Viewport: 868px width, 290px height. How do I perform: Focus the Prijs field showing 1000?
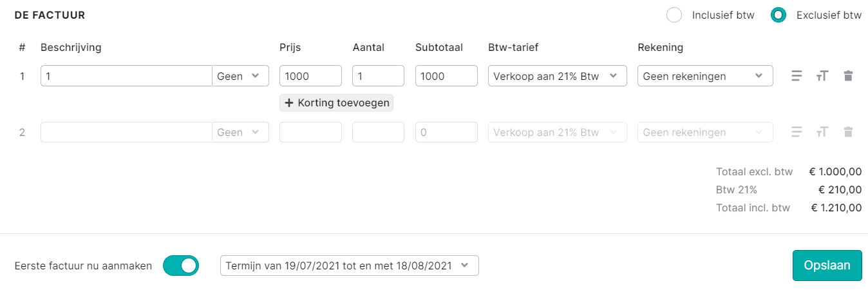tap(310, 76)
